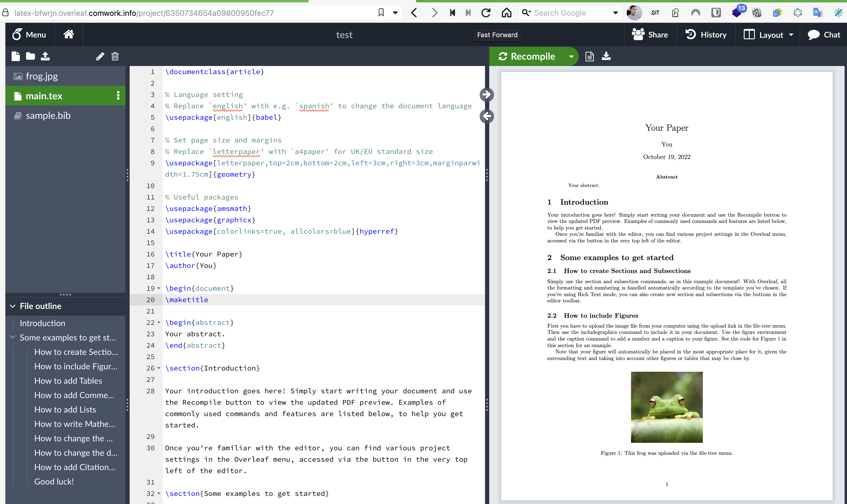This screenshot has width=847, height=504.
Task: Click browser rewind button
Action: tap(452, 13)
